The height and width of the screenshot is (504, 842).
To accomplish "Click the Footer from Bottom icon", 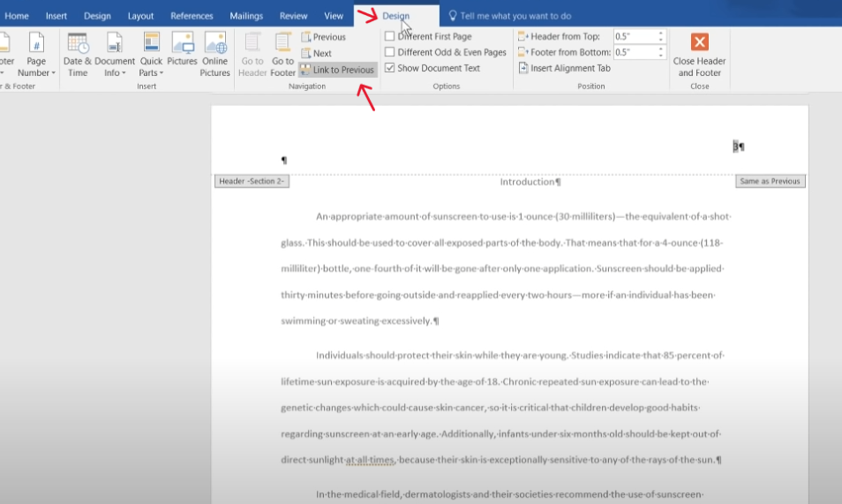I will click(523, 52).
